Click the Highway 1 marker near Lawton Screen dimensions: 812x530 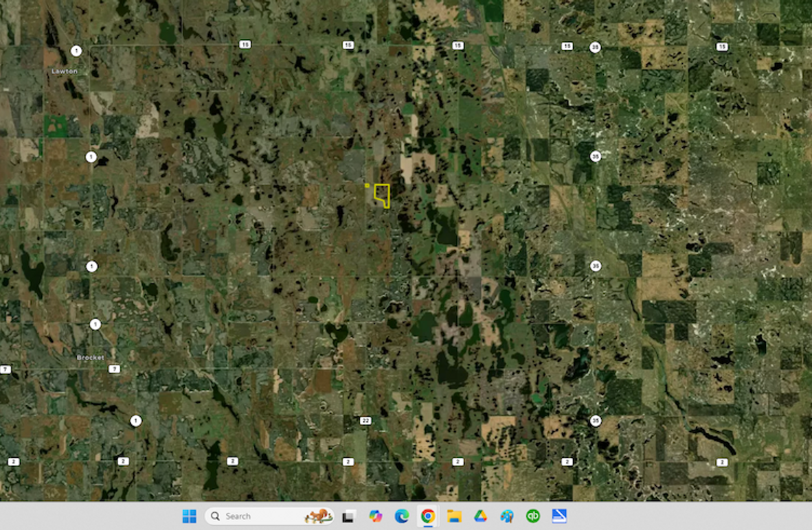coord(76,50)
